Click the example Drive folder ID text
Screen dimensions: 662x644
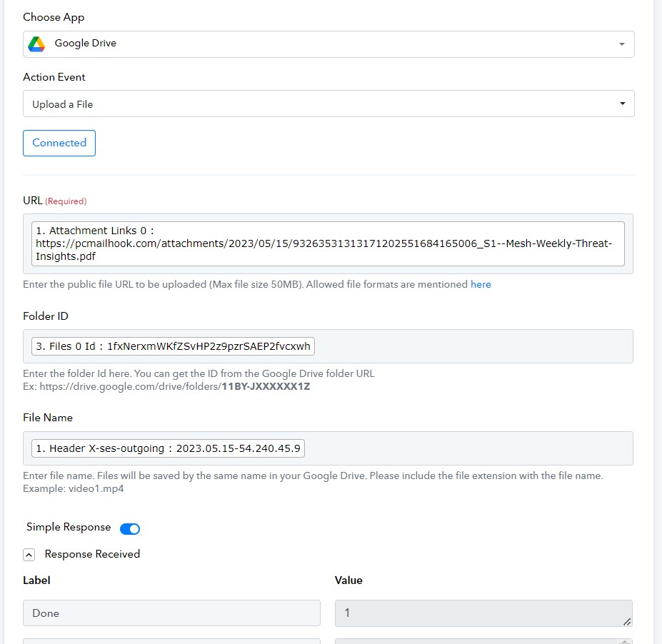(266, 386)
